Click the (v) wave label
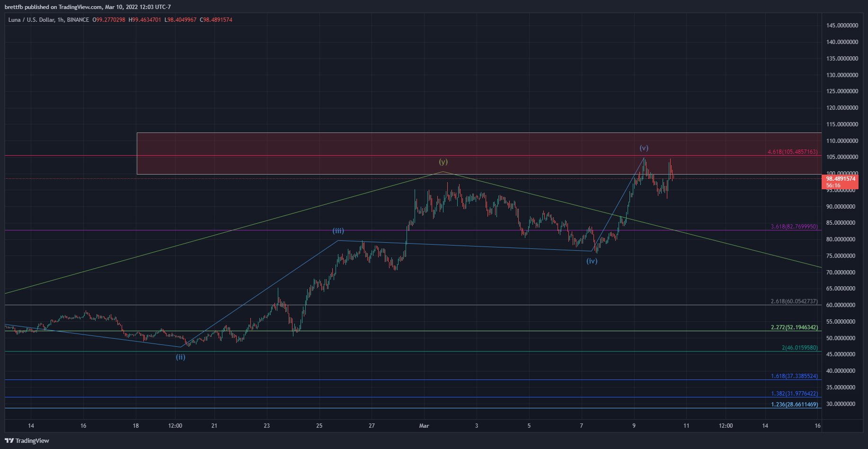Viewport: 868px width, 449px height. point(644,148)
